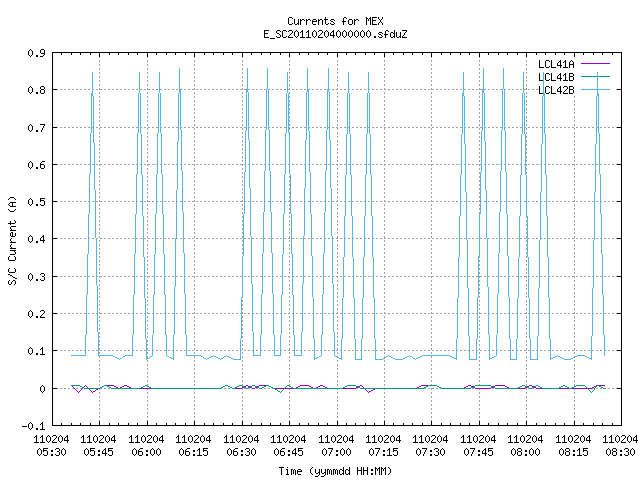Click the 08:15 x-axis time label
Image resolution: width=640 pixels, height=480 pixels.
tap(573, 453)
